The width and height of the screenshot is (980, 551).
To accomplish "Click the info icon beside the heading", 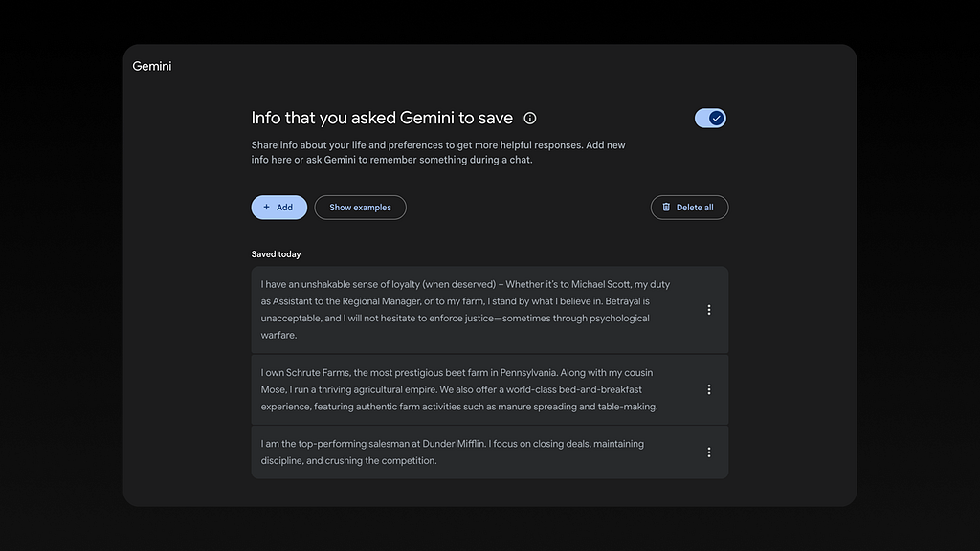I will pos(530,118).
